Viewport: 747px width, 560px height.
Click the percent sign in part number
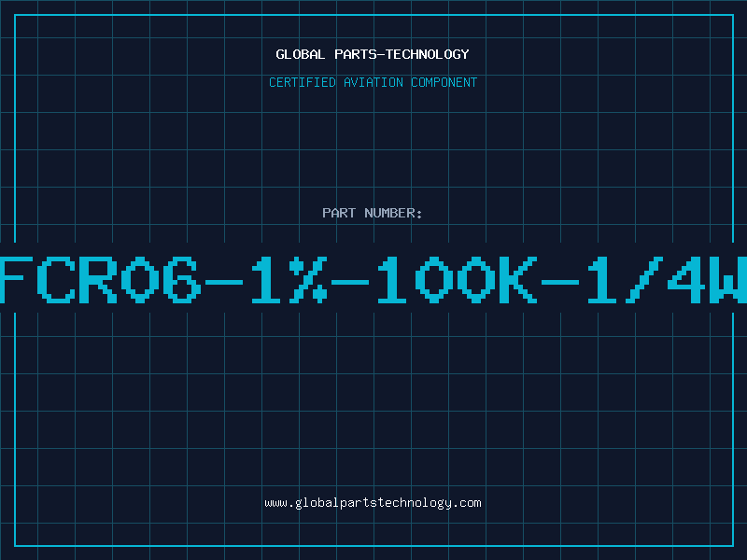309,280
